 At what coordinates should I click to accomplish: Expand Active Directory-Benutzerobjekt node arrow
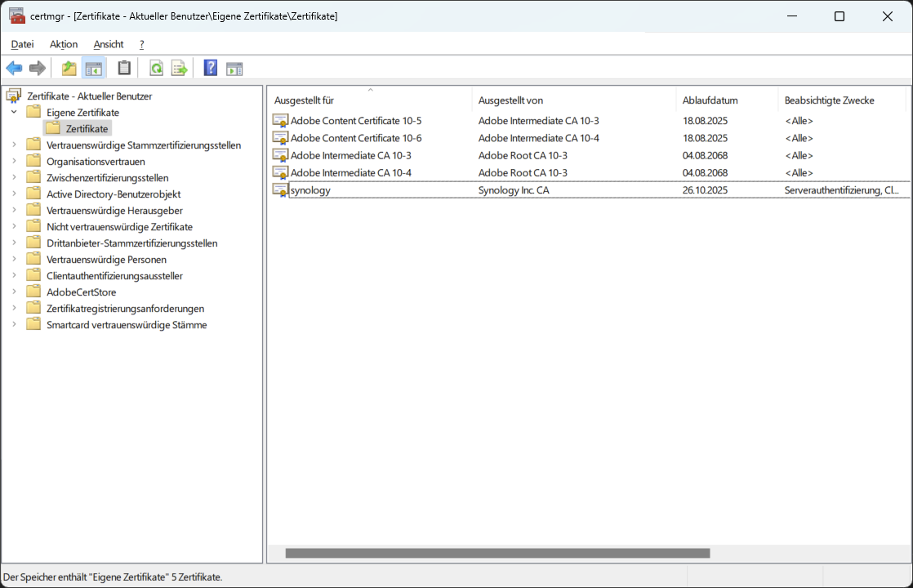14,194
